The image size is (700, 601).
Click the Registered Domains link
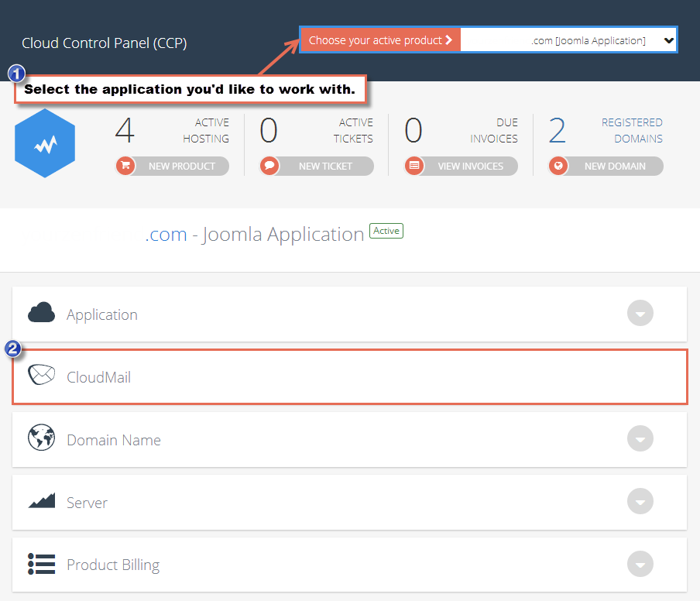point(632,130)
